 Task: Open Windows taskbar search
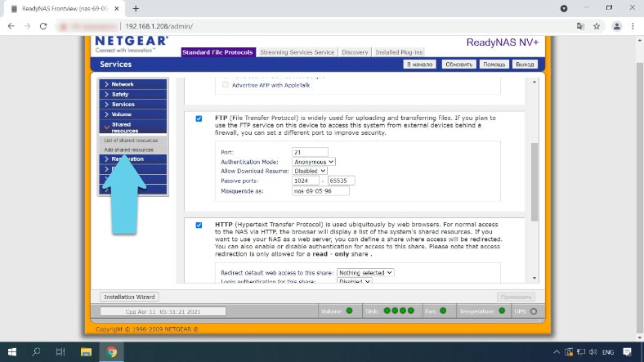(x=36, y=351)
